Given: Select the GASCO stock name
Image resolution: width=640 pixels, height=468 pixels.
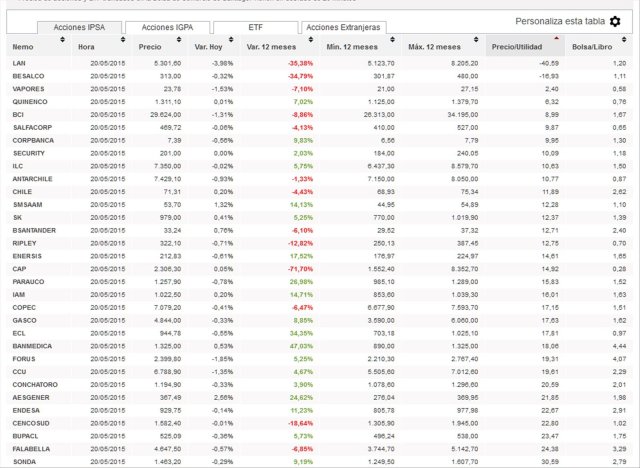Looking at the screenshot, I should 24,320.
